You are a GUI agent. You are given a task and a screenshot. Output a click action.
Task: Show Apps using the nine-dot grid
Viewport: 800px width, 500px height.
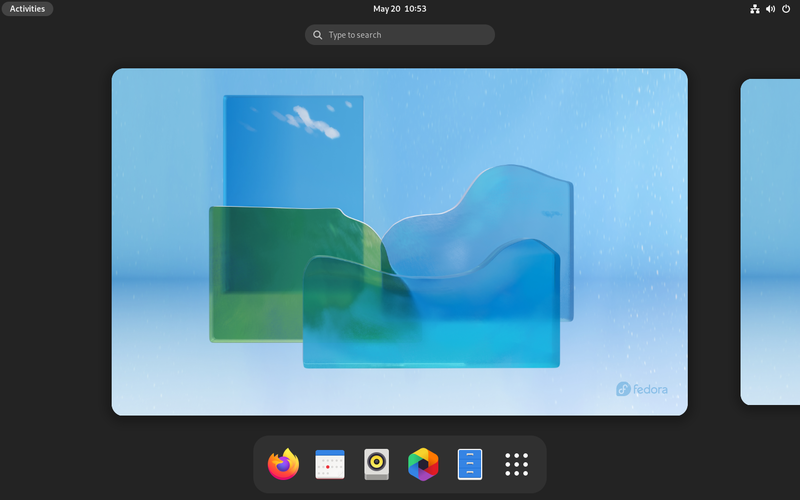tap(516, 464)
